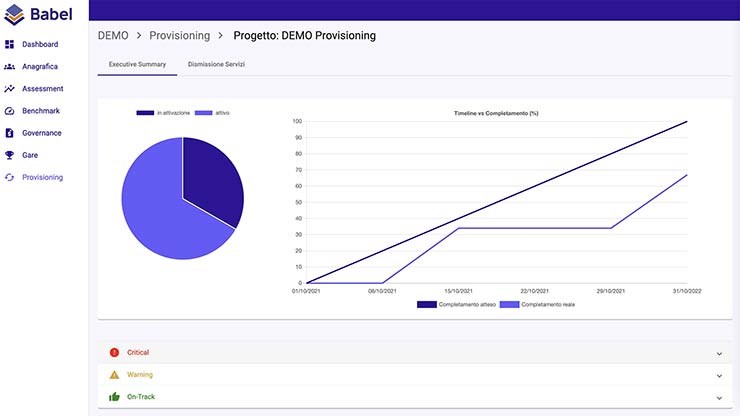Click the red Critical alert icon
This screenshot has height=416, width=740.
click(114, 352)
